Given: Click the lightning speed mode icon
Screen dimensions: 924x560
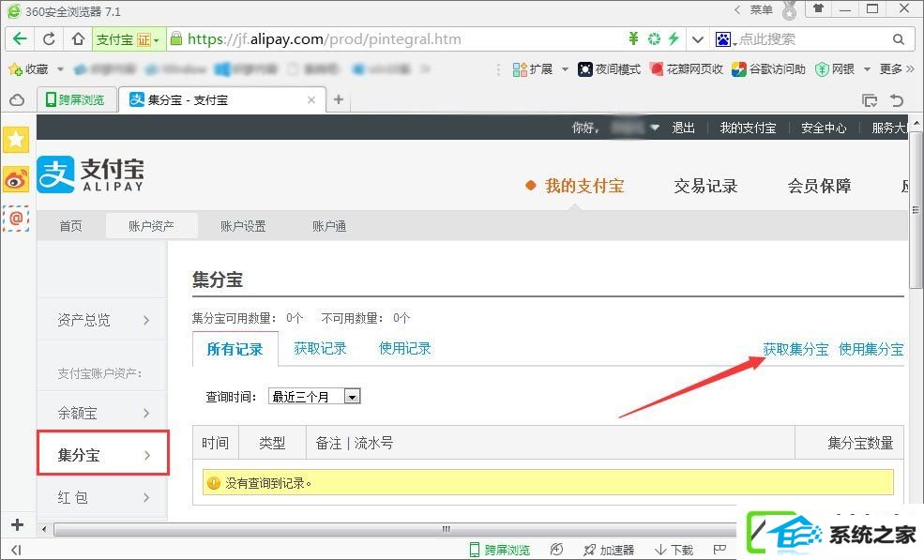Looking at the screenshot, I should (674, 38).
